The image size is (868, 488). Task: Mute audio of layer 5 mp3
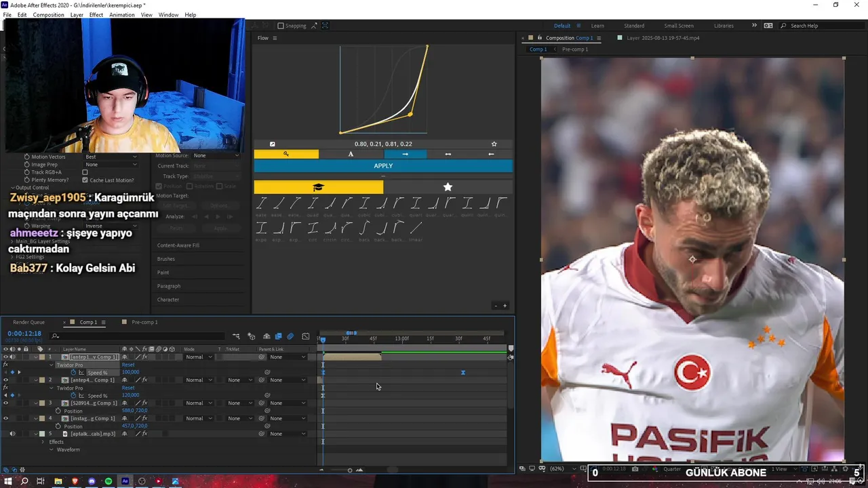tap(12, 434)
